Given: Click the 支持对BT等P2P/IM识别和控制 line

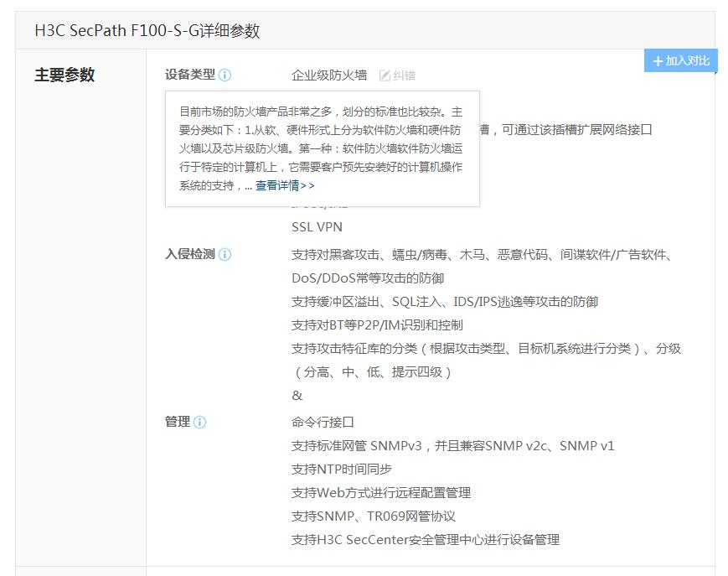Looking at the screenshot, I should click(x=377, y=325).
